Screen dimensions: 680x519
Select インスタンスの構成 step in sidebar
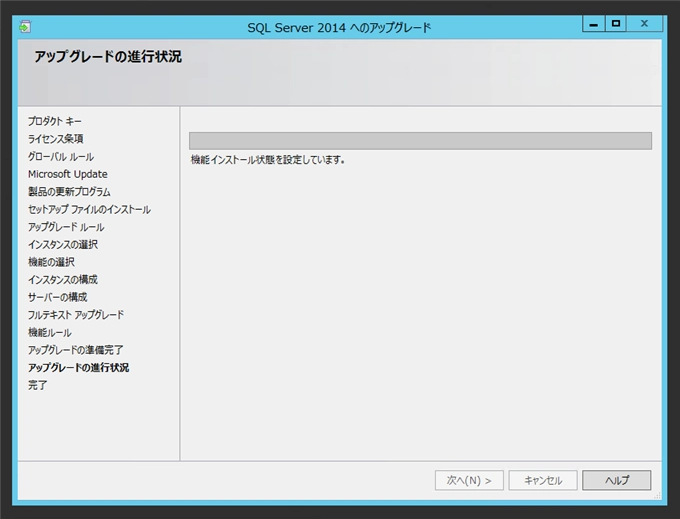tap(63, 280)
